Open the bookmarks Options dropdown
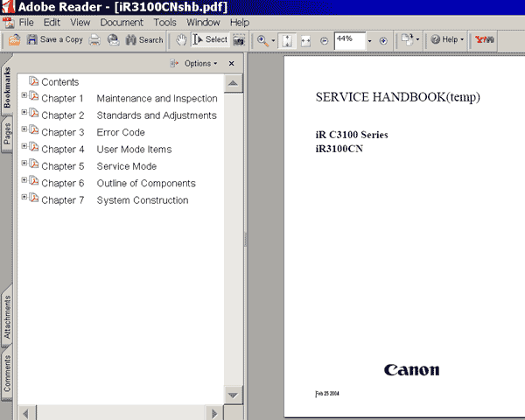This screenshot has width=525, height=420. tap(201, 63)
